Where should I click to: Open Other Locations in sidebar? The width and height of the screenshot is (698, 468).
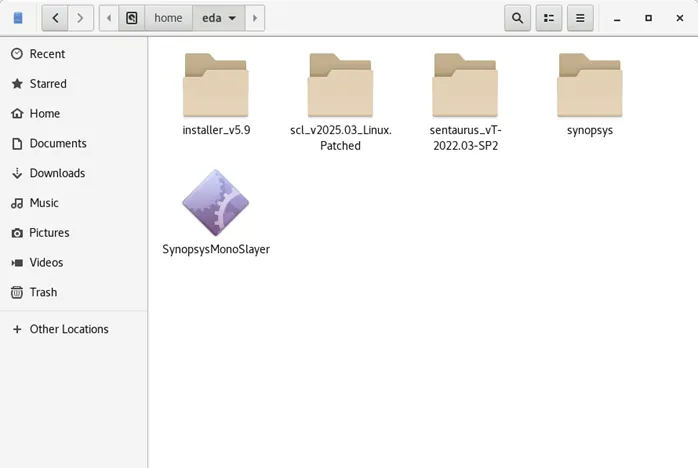pos(73,330)
